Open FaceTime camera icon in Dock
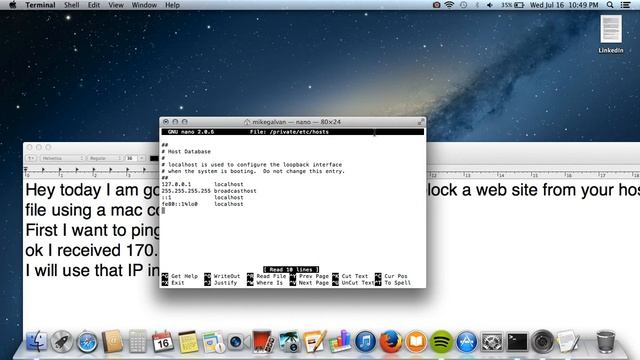640x360 pixels. 238,342
